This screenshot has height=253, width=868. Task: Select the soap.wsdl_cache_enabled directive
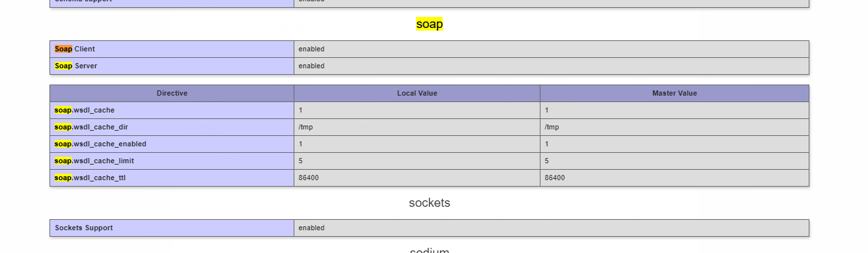100,144
